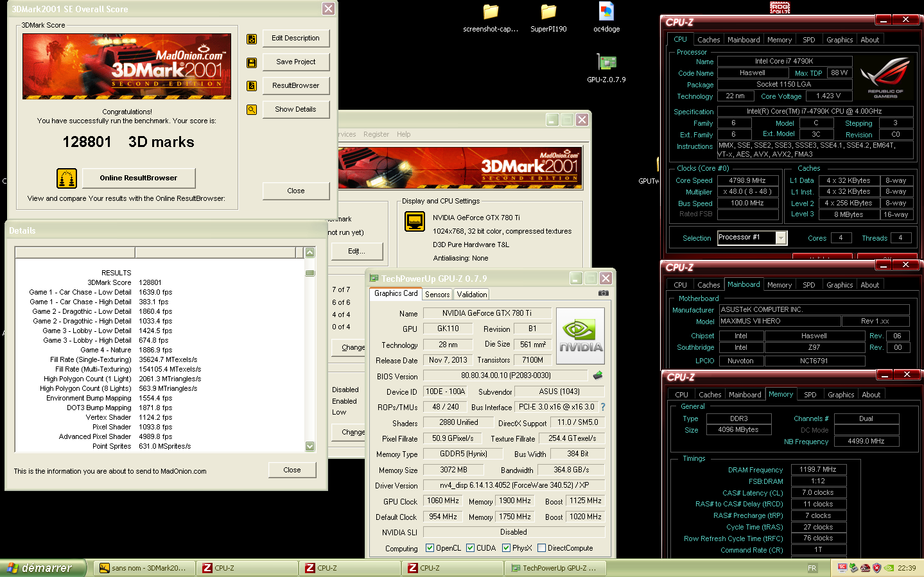The image size is (924, 577).
Task: Click the Edit Description button
Action: click(x=295, y=39)
